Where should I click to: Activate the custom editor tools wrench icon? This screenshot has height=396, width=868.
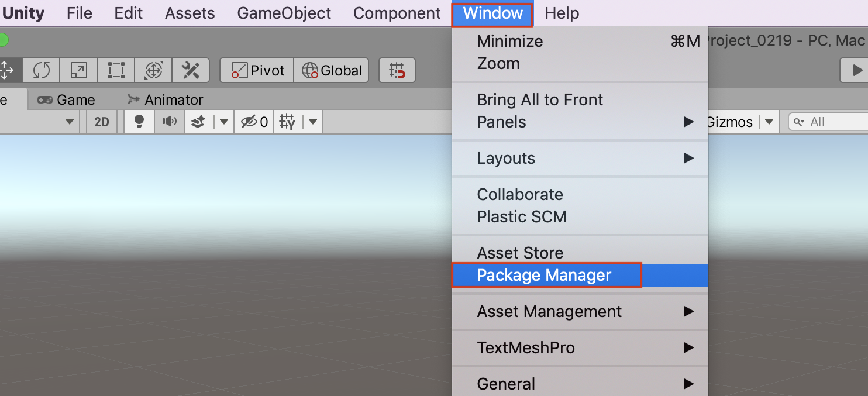[190, 70]
